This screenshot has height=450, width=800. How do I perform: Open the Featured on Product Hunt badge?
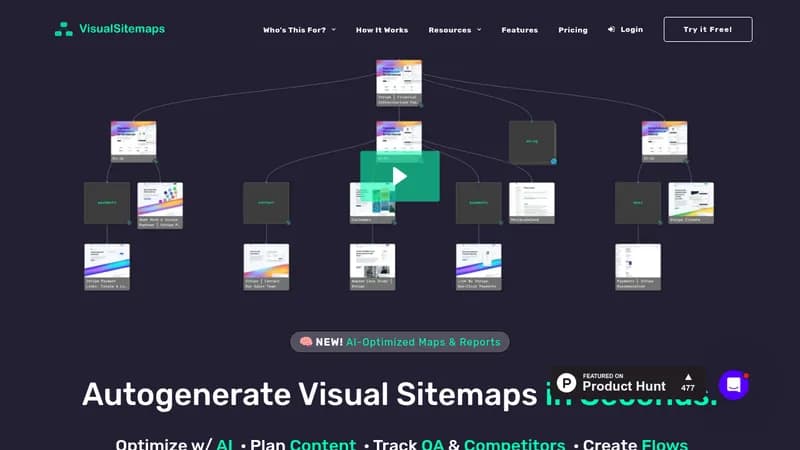628,383
